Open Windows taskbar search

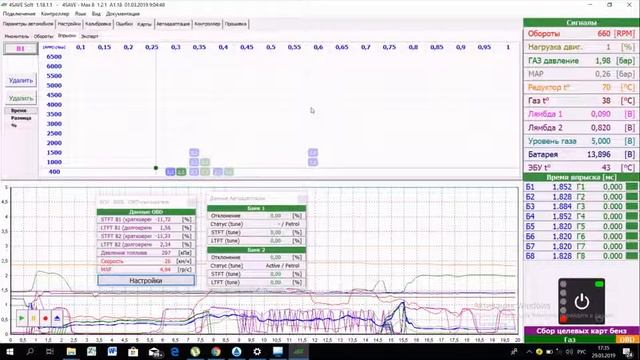30,351
